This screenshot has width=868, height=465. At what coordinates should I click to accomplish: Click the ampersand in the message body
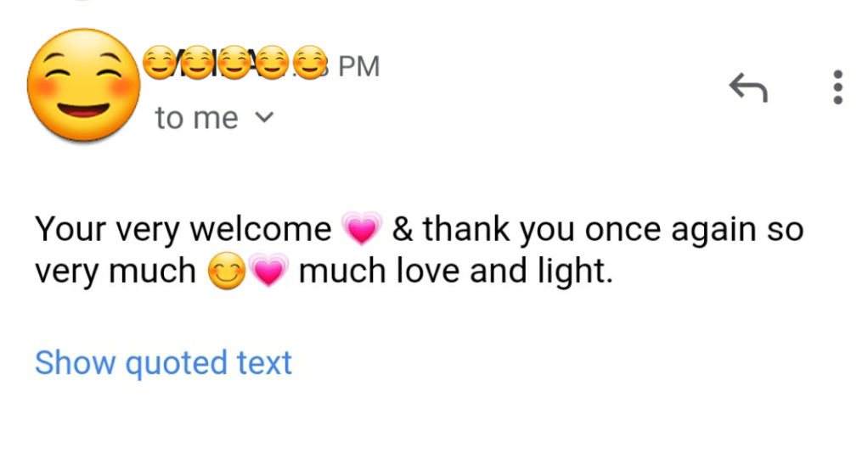point(403,229)
